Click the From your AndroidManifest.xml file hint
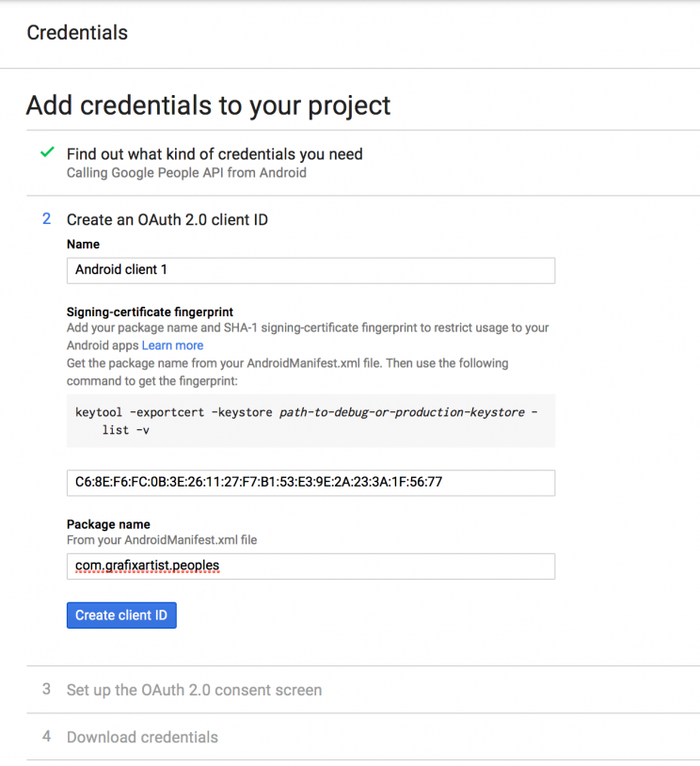 tap(162, 540)
